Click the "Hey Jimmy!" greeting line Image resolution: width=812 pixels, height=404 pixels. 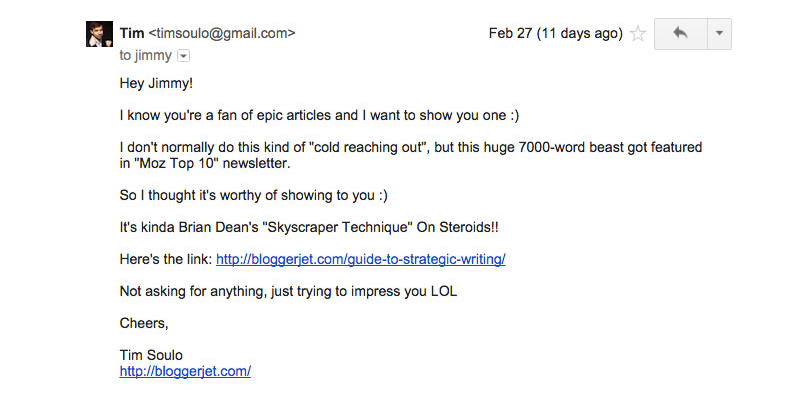point(155,83)
